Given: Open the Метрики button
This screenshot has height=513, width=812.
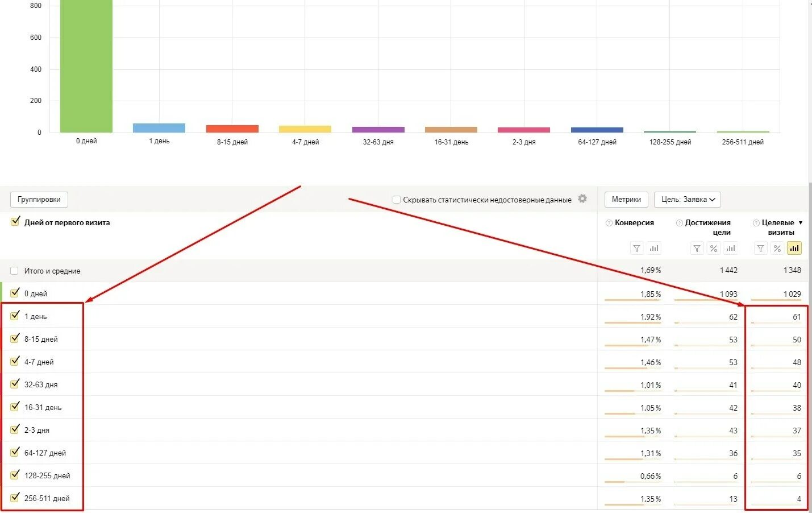Looking at the screenshot, I should [626, 200].
